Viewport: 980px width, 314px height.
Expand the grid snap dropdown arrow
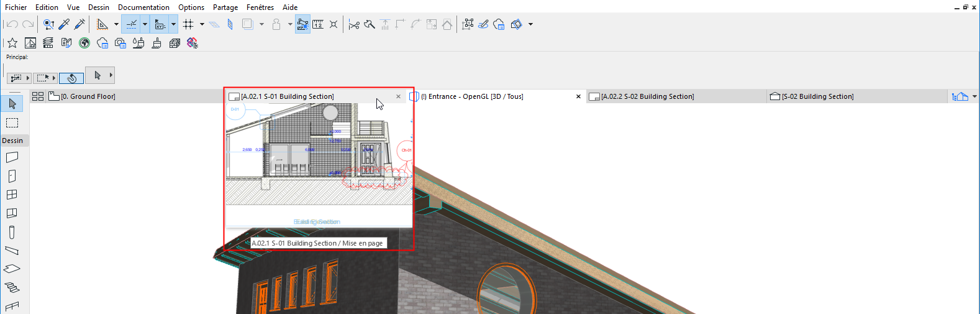pos(202,24)
